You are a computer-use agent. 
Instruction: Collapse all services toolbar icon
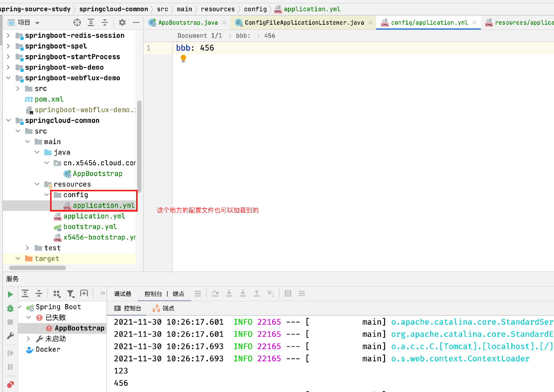[39, 293]
